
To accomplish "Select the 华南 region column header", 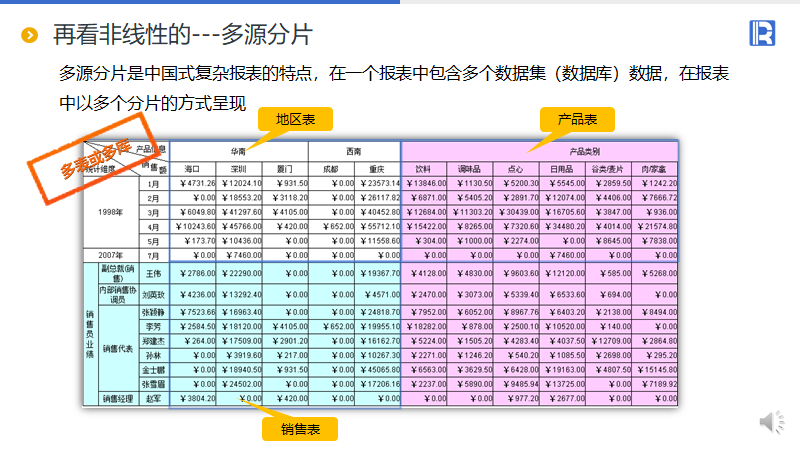I will [238, 151].
